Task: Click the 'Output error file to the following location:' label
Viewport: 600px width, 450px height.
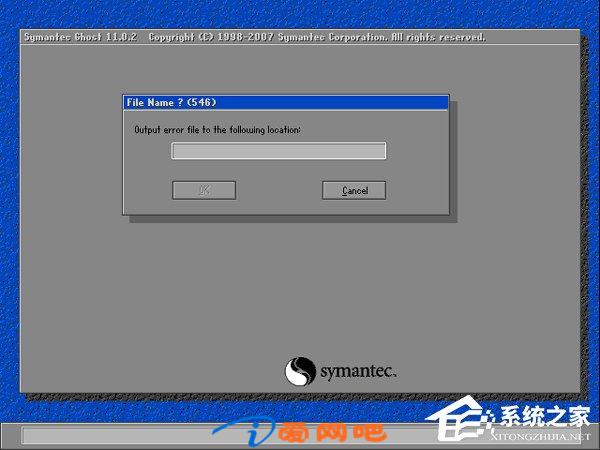Action: point(217,130)
